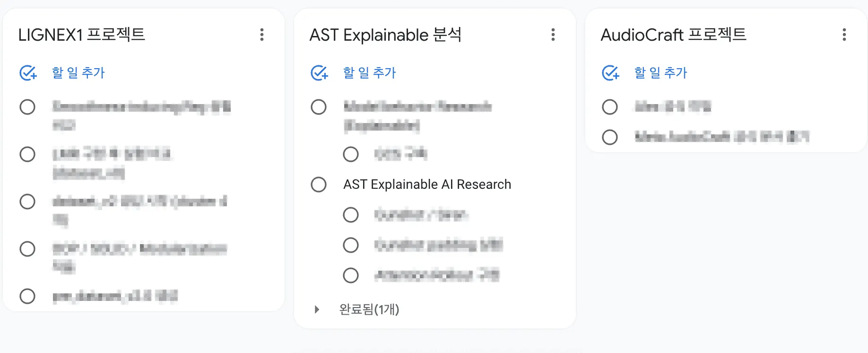Complete the first task in AudioCraft 프로젝트
The height and width of the screenshot is (353, 868).
point(610,107)
